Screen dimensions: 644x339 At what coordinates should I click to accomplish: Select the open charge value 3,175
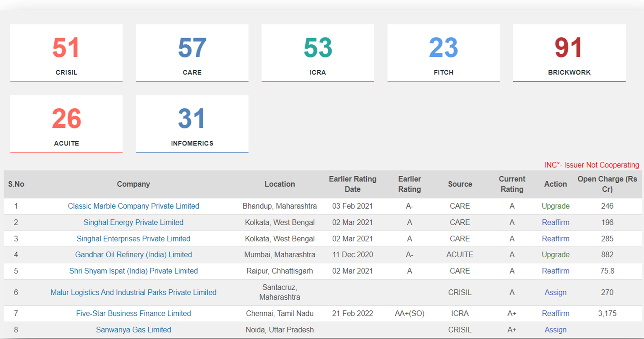607,313
